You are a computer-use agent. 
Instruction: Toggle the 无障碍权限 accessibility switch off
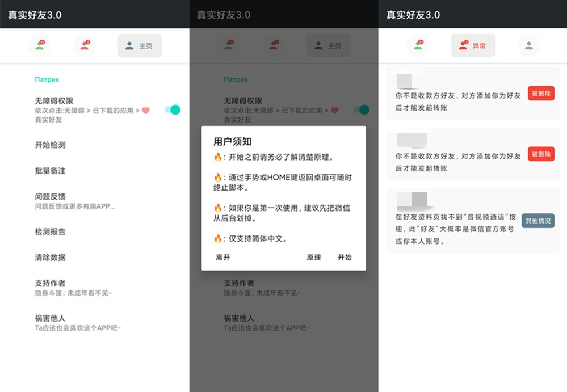click(x=173, y=110)
